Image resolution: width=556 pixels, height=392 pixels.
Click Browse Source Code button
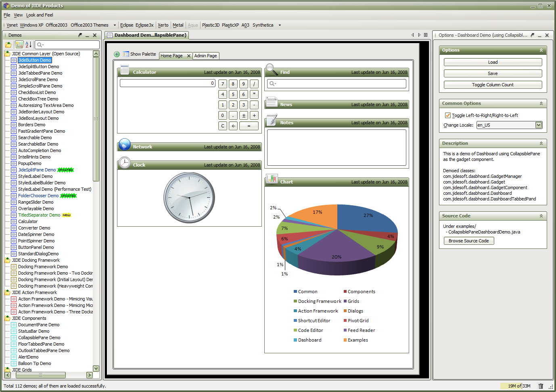[x=468, y=241]
